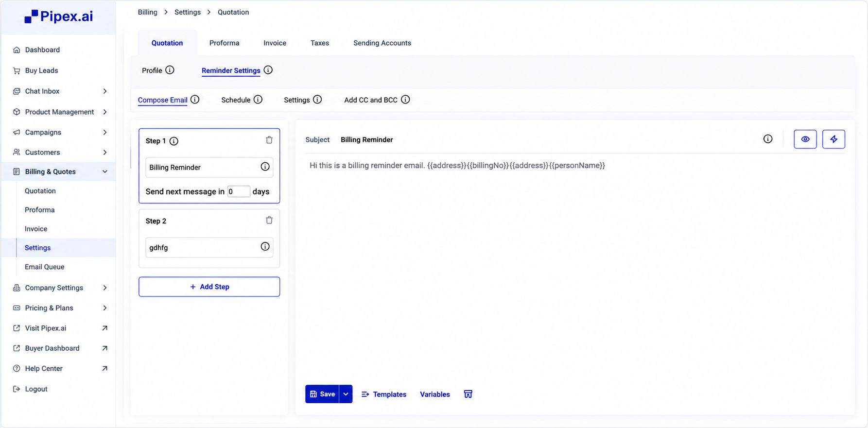The image size is (868, 428).
Task: Click the Billing & Quotes document icon
Action: click(17, 171)
